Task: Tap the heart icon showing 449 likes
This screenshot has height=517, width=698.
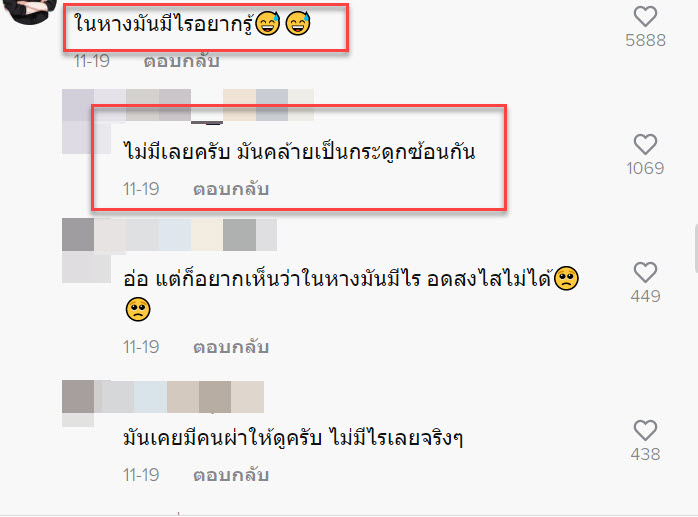Action: point(645,273)
